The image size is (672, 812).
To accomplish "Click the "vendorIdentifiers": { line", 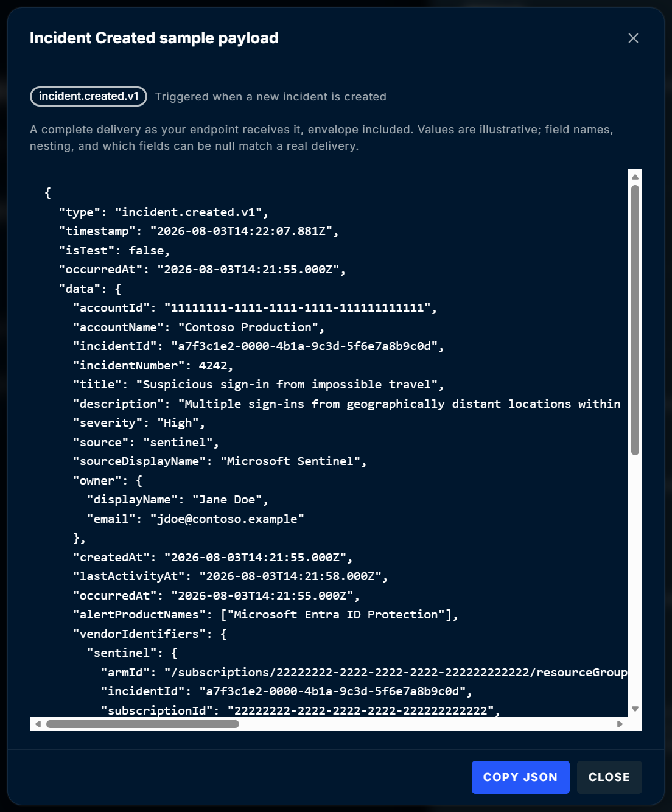I will tap(150, 634).
